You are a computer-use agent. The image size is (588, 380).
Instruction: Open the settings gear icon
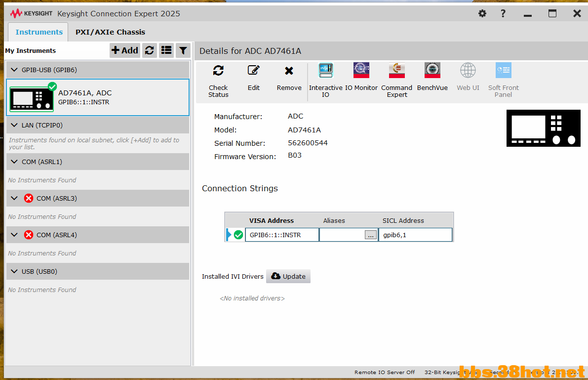click(x=482, y=13)
